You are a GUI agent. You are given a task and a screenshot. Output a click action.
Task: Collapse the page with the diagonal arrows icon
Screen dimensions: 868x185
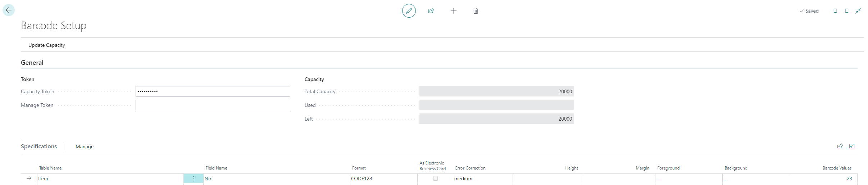858,11
